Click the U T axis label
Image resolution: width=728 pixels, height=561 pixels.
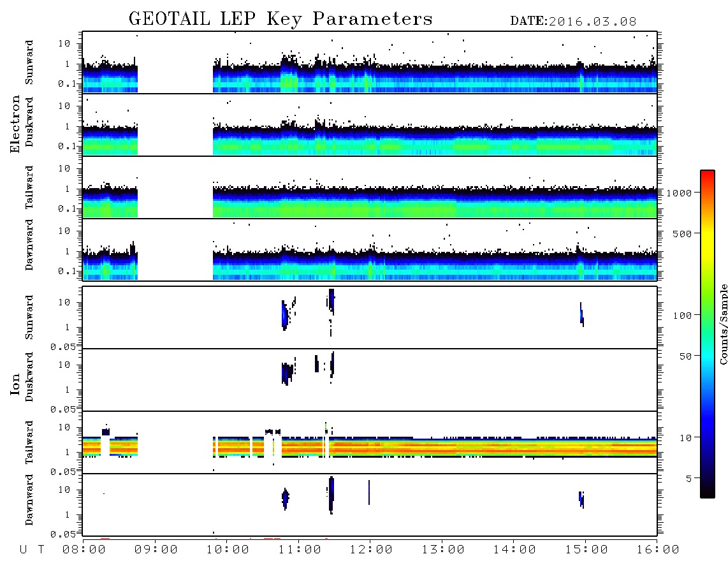[x=32, y=550]
